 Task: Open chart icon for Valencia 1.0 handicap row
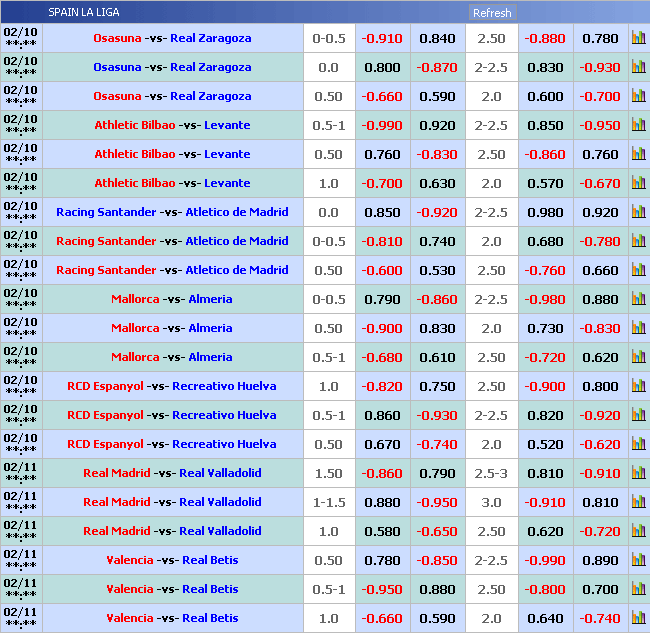(638, 618)
